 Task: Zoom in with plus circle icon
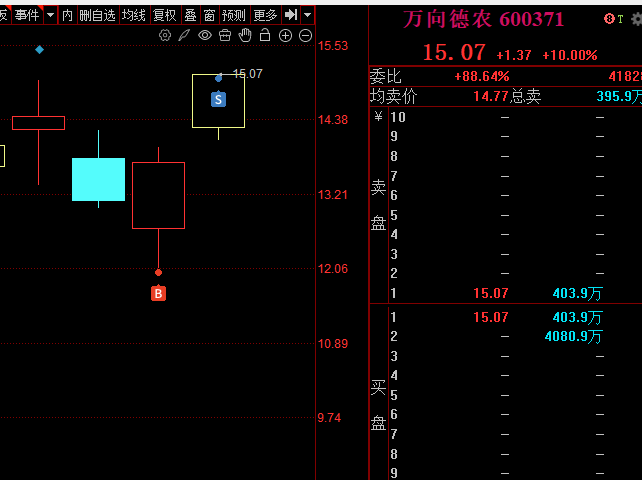(x=285, y=36)
